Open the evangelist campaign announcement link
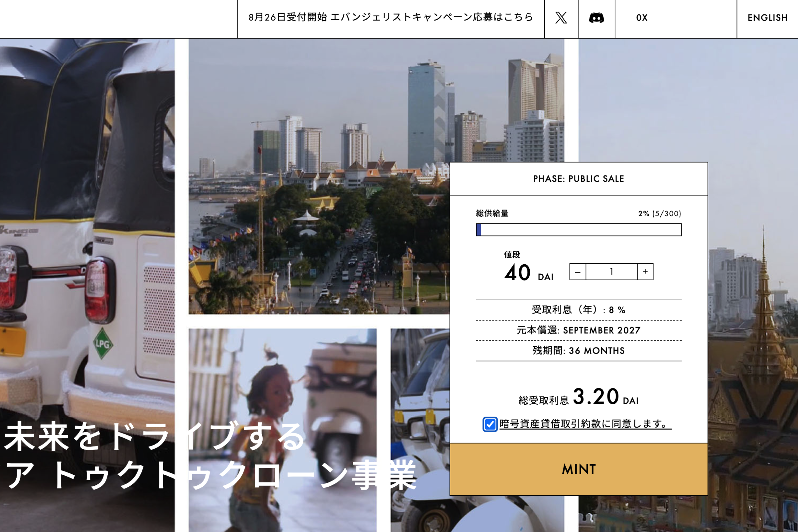 (391, 18)
